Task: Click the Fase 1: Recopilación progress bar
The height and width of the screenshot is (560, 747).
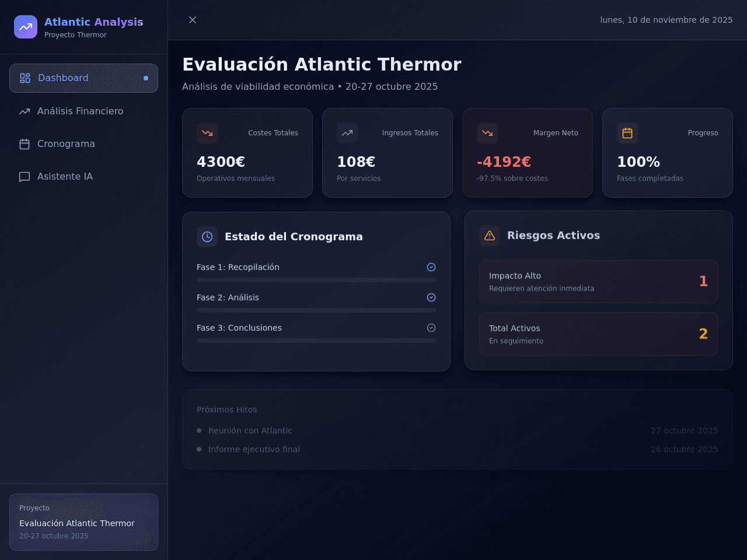Action: tap(316, 280)
